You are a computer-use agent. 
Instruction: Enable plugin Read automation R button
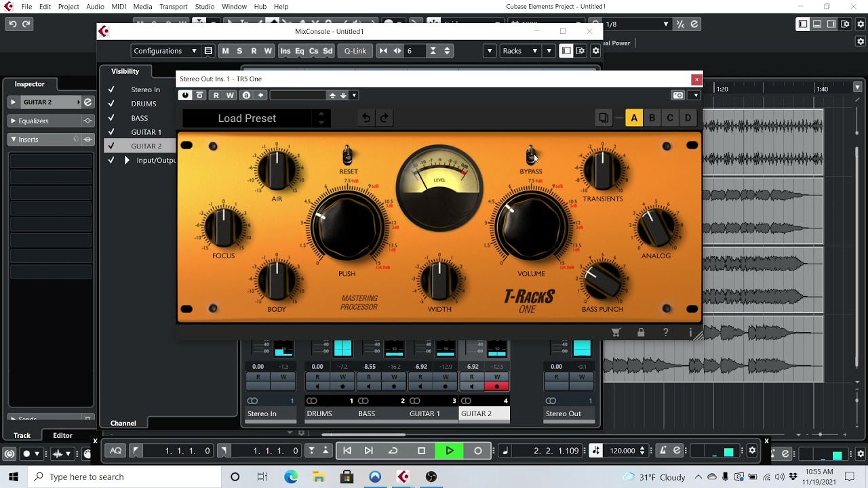(216, 96)
